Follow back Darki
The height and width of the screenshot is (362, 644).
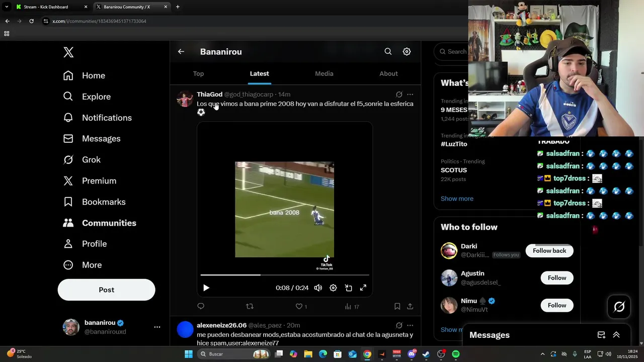pyautogui.click(x=549, y=251)
